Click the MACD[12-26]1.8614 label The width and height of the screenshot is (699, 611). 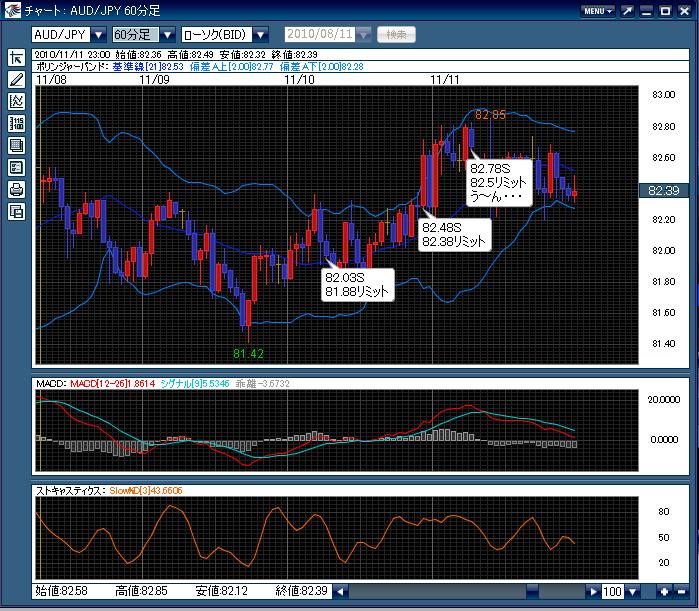pos(113,384)
